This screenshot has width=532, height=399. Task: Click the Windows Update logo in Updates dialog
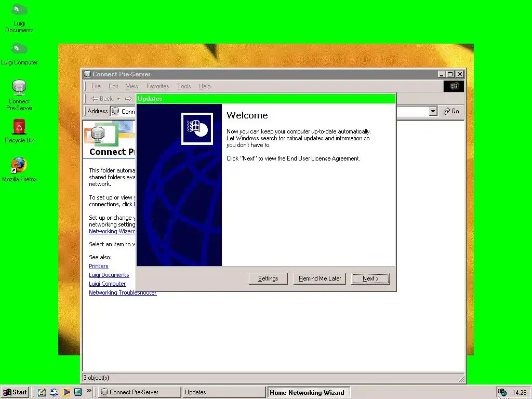pyautogui.click(x=197, y=129)
